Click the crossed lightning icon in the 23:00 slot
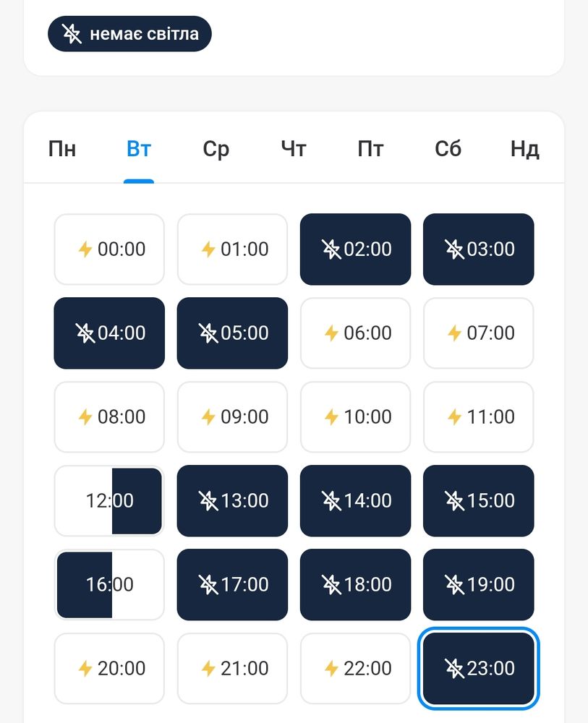 click(454, 668)
